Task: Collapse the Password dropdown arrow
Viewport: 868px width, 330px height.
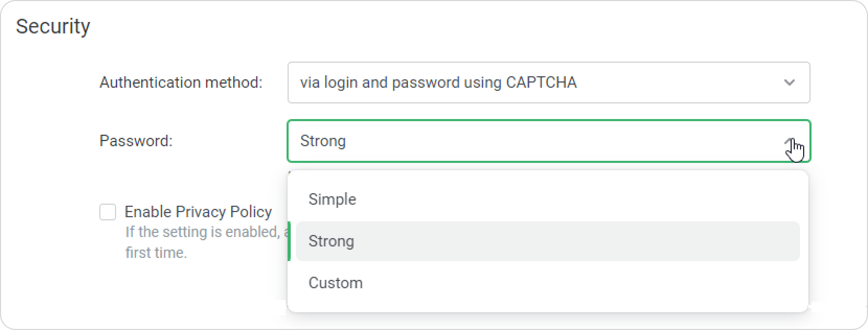Action: pyautogui.click(x=790, y=141)
